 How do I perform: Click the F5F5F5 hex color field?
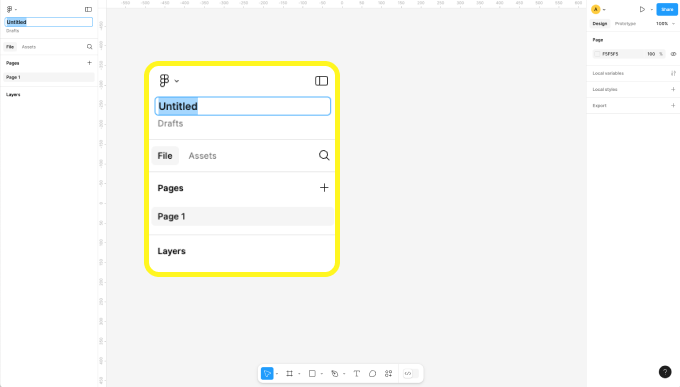[x=610, y=54]
